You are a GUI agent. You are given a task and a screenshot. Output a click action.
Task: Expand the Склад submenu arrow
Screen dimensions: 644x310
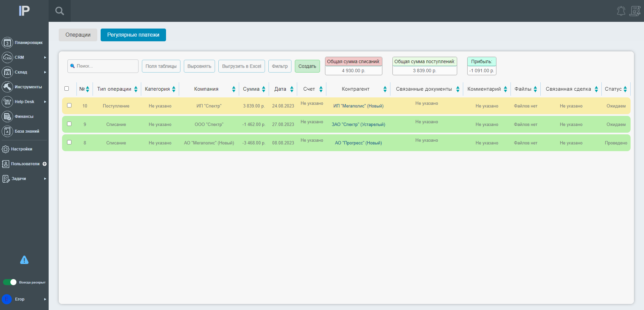pos(45,72)
